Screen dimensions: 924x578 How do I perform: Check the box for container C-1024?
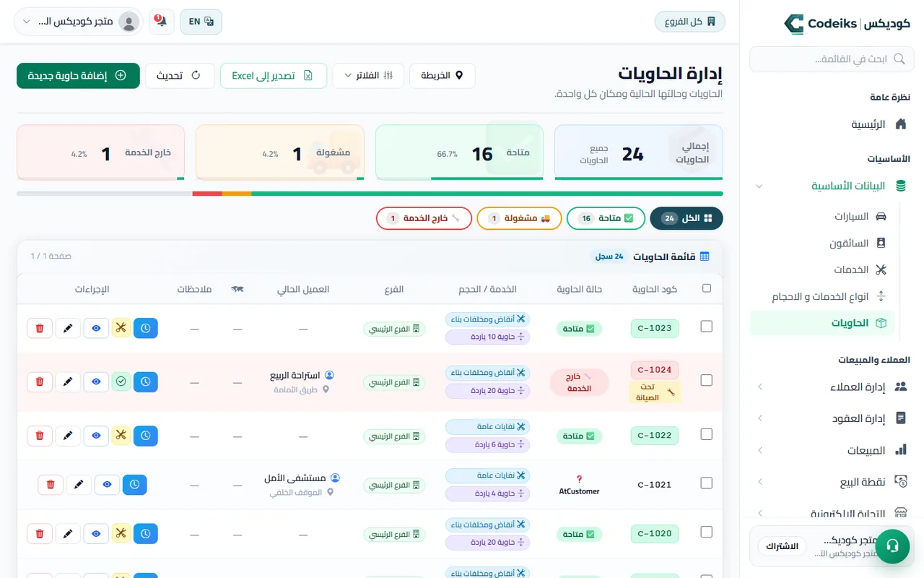click(x=707, y=380)
